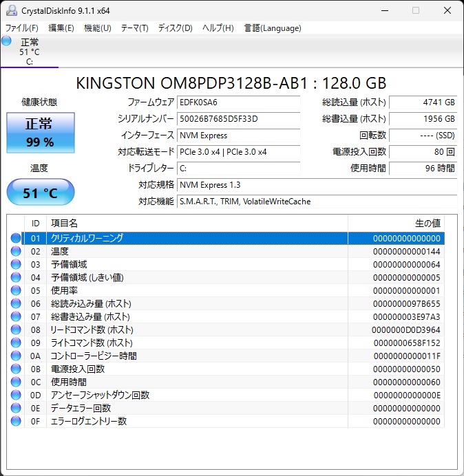The image size is (464, 476).
Task: Click the 51 °C temperature button
Action: click(41, 192)
